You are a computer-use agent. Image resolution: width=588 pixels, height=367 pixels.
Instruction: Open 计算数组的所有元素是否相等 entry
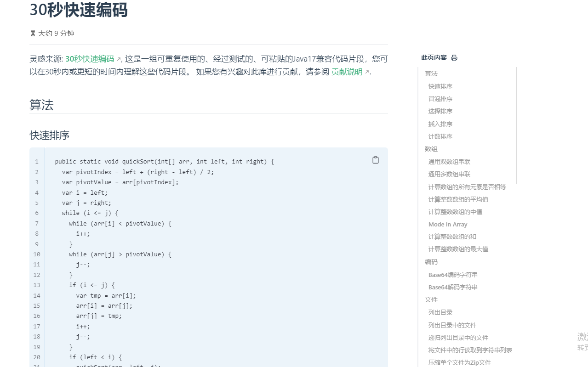click(x=467, y=187)
